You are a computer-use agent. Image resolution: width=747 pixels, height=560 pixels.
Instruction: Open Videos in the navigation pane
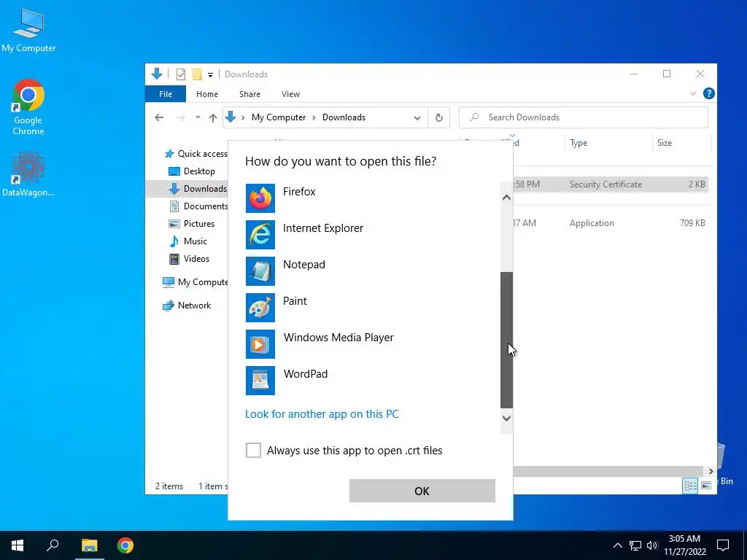click(189, 259)
